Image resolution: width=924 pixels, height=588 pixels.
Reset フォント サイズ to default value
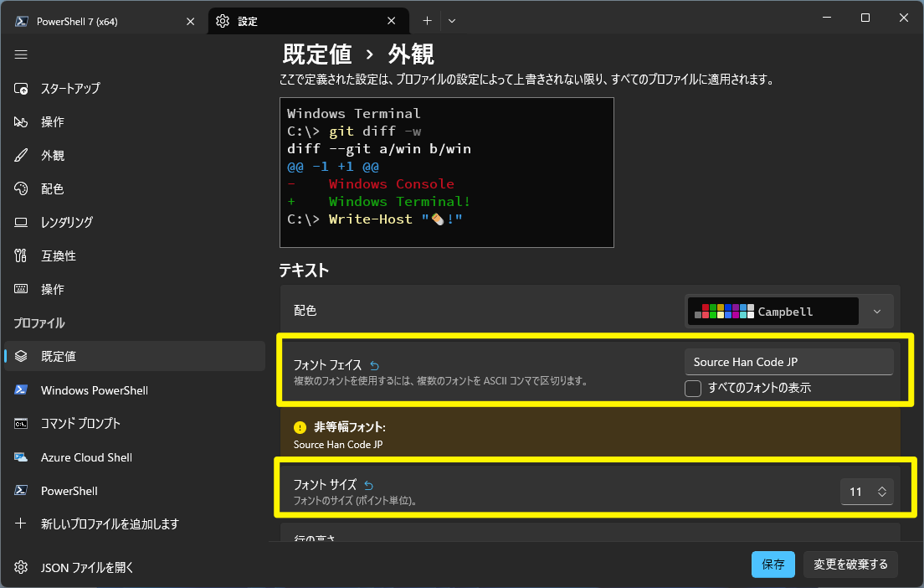(x=368, y=484)
